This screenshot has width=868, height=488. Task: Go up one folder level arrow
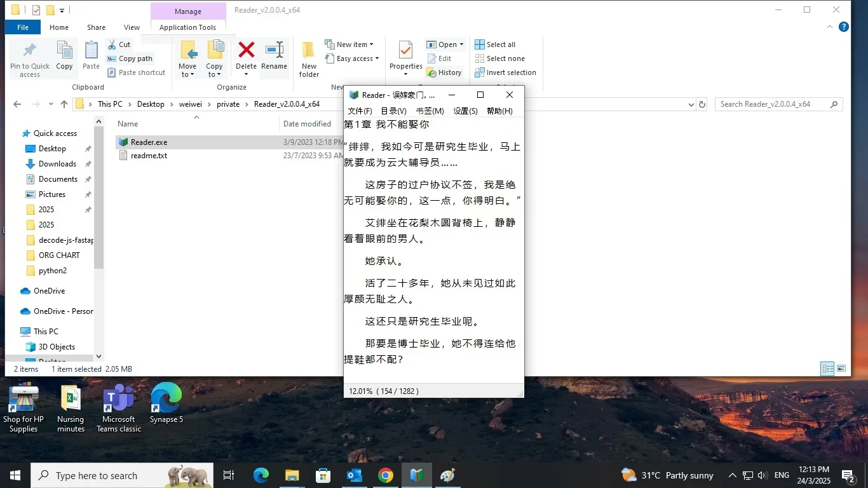tap(64, 104)
